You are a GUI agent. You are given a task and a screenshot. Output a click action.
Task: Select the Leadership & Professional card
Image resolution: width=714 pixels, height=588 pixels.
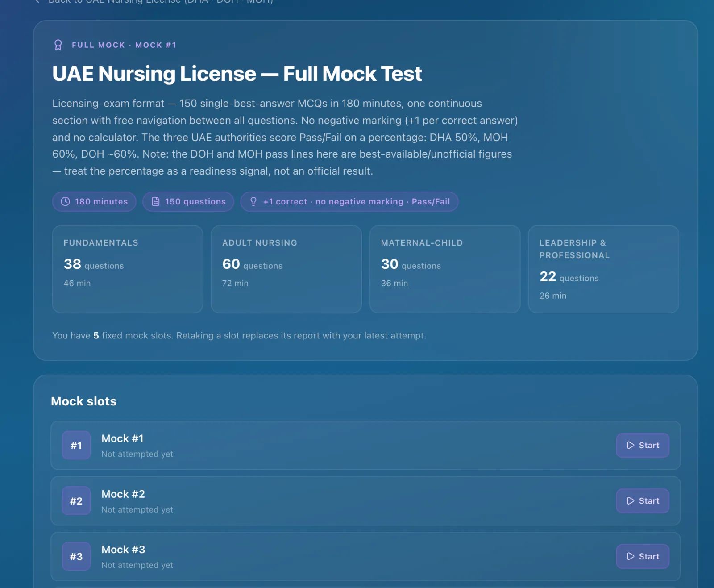coord(603,269)
